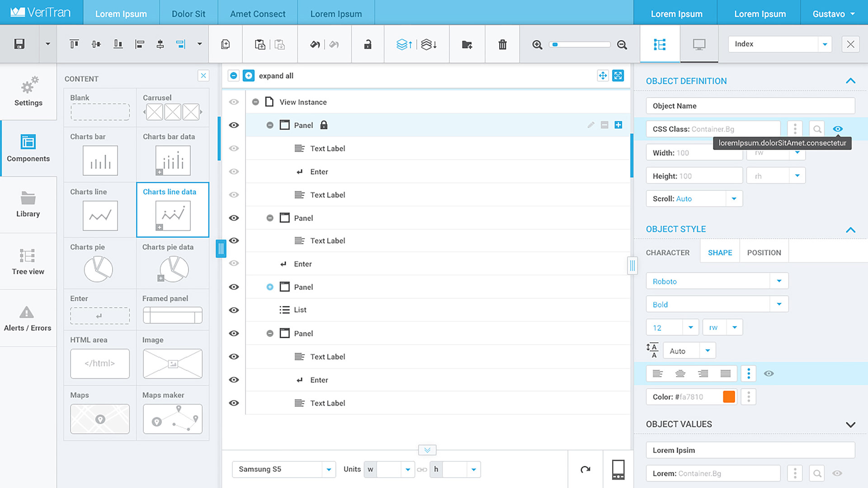Screen dimensions: 868x488
Task: Toggle visibility of last Text Label row
Action: point(234,403)
